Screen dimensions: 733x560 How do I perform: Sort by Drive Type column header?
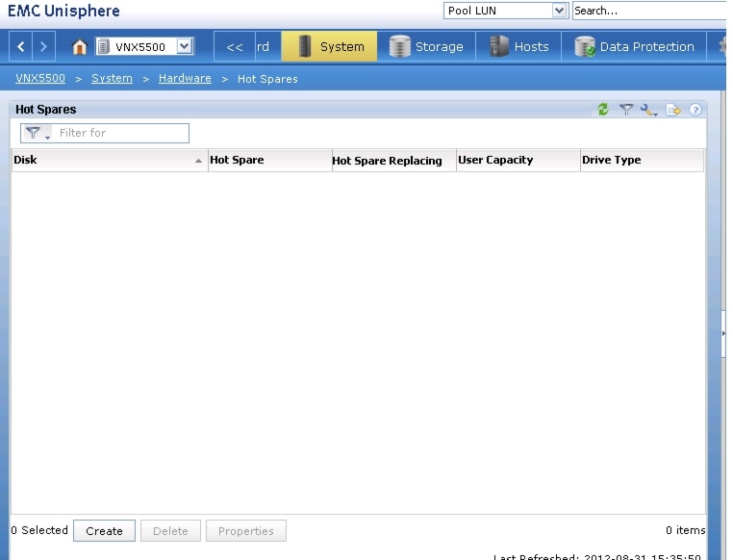642,161
